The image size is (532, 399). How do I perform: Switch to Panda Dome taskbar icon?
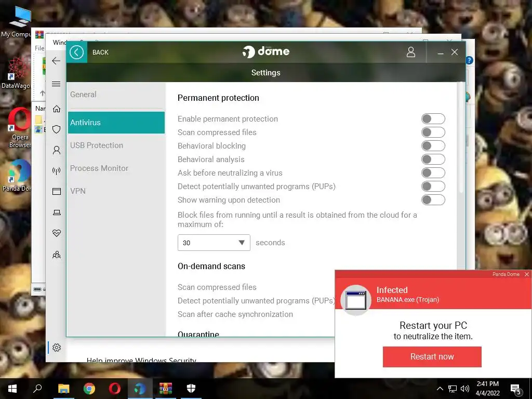tap(140, 389)
